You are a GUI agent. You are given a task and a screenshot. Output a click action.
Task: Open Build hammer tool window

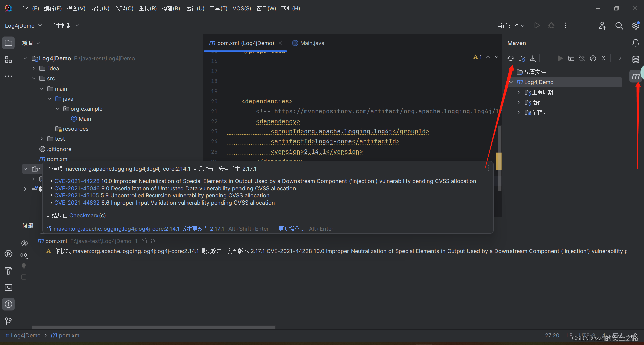(x=9, y=271)
